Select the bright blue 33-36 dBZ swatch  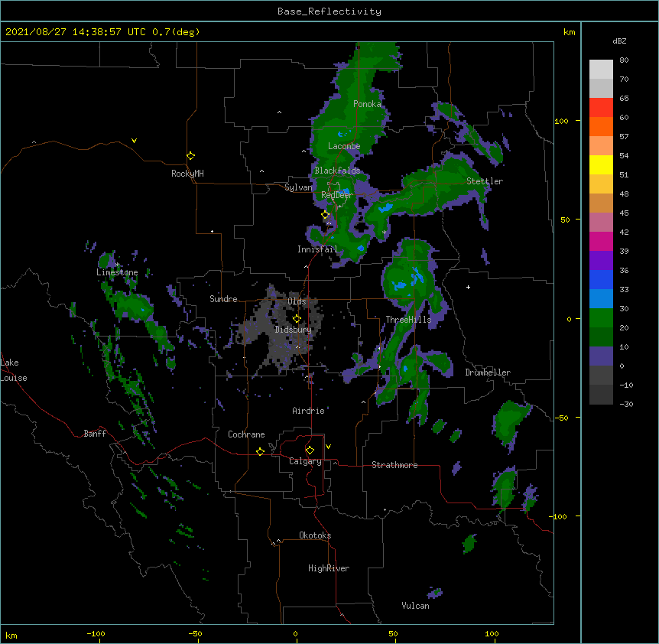point(601,279)
